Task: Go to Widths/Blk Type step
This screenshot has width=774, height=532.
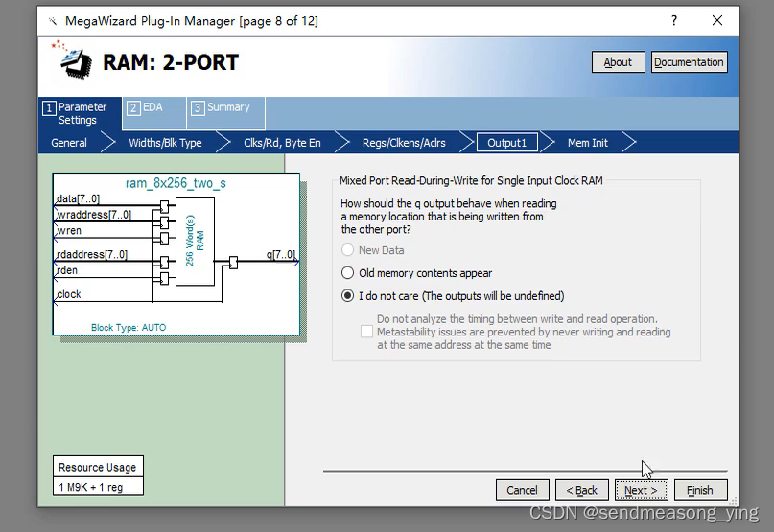Action: click(x=165, y=143)
